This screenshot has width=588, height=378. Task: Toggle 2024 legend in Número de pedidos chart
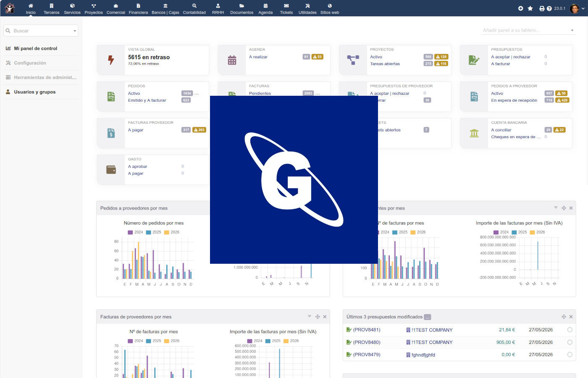coord(136,232)
